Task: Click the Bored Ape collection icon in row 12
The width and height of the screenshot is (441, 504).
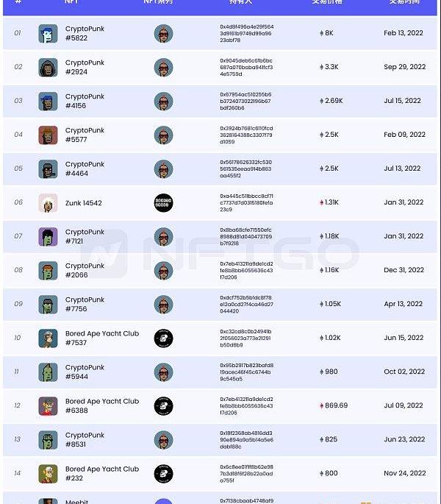Action: pyautogui.click(x=163, y=406)
